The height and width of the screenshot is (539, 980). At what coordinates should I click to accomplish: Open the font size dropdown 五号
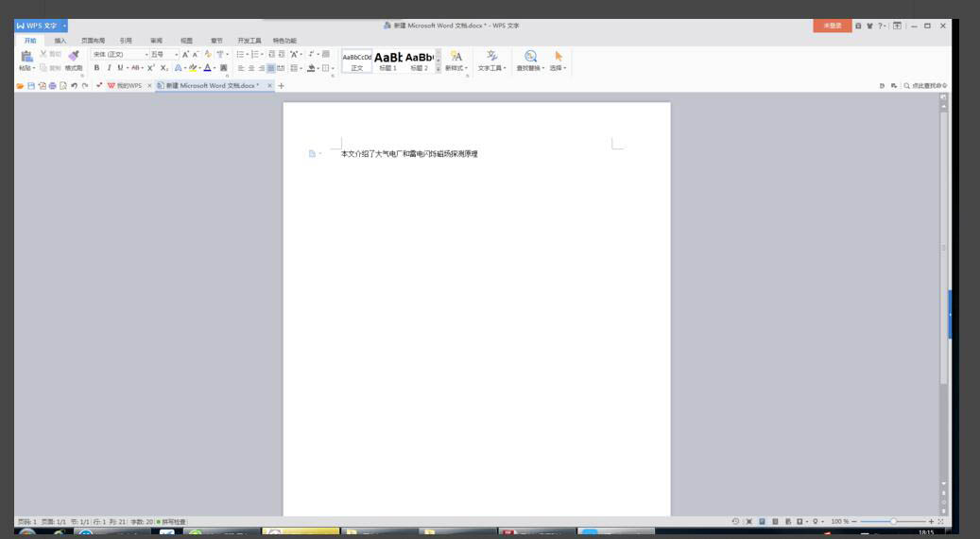coord(163,55)
